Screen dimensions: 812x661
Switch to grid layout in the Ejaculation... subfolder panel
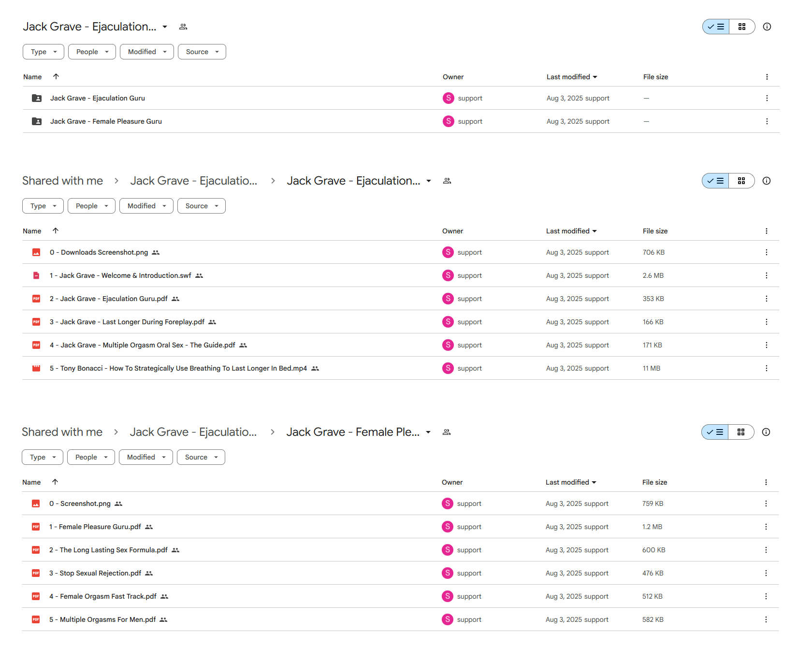coord(741,181)
